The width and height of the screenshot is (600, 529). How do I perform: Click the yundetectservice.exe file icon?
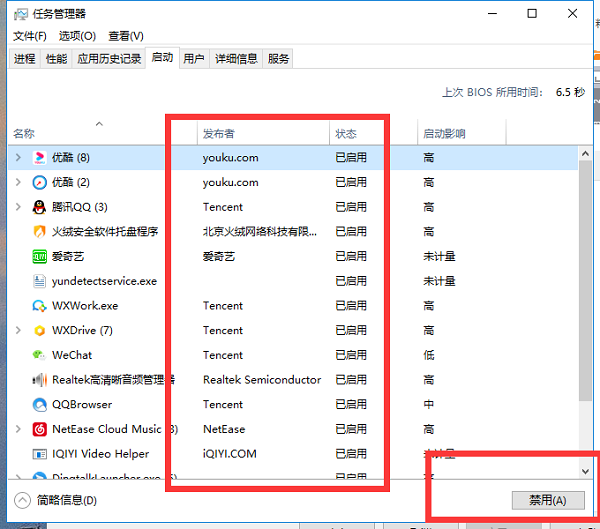pos(39,281)
